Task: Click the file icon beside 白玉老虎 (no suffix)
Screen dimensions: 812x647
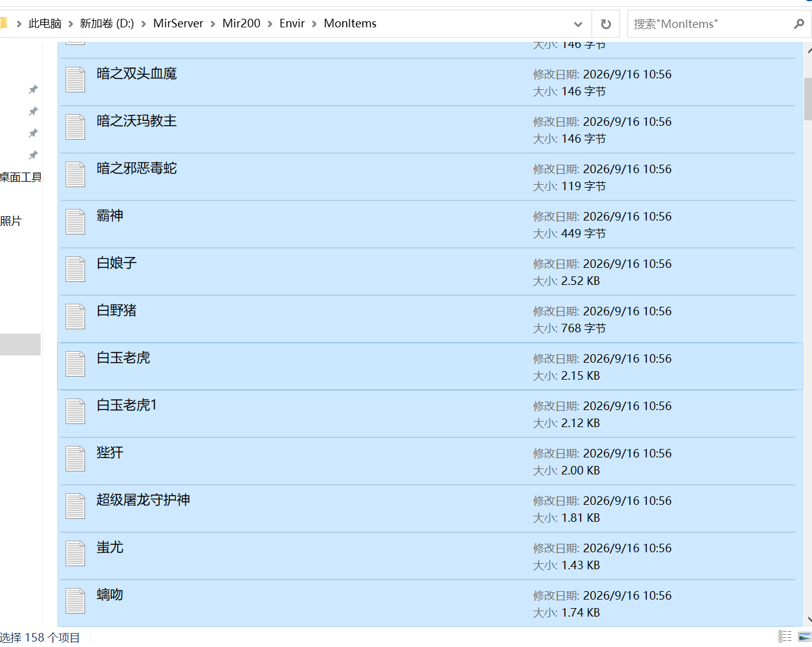Action: (x=75, y=364)
